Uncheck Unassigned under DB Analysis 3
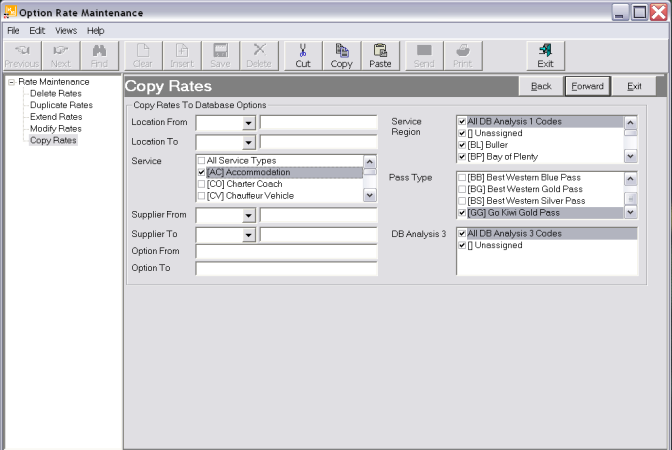 [462, 245]
